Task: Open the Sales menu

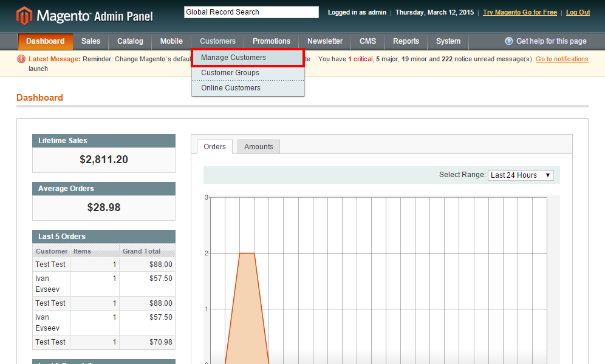Action: point(91,41)
